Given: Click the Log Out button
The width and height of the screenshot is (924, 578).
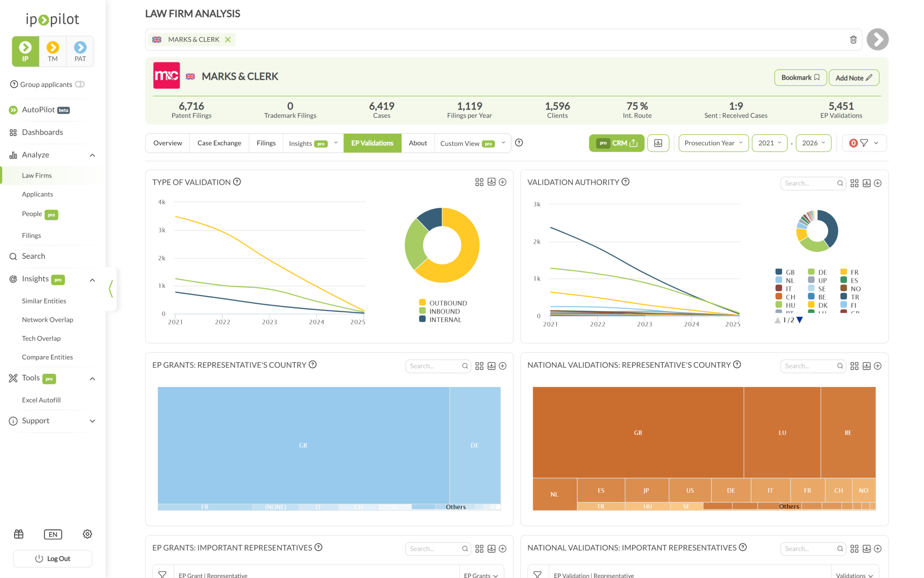Looking at the screenshot, I should pos(53,558).
